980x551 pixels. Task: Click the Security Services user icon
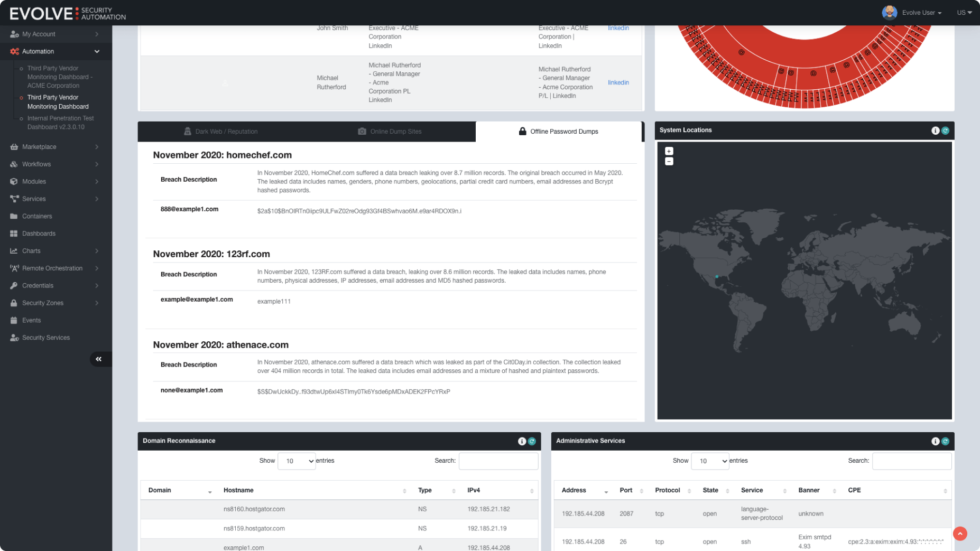point(14,338)
